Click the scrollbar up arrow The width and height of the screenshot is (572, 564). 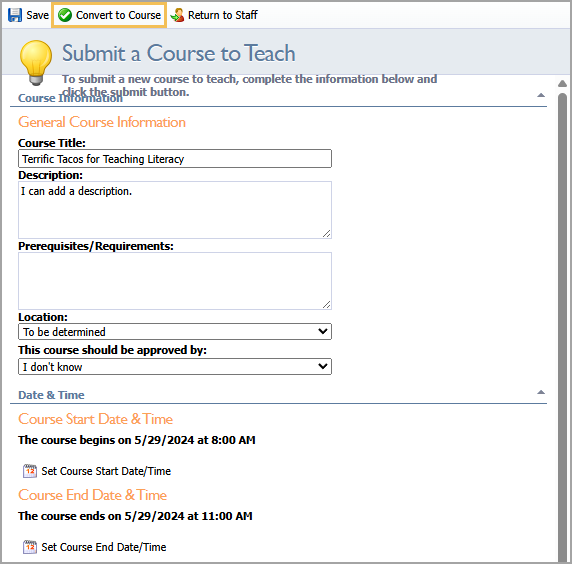point(563,84)
